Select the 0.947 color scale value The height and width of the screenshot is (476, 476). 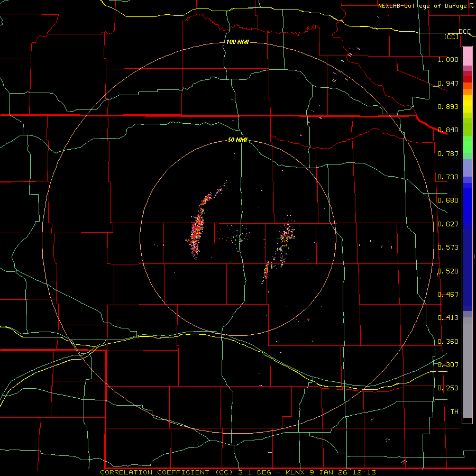(448, 83)
